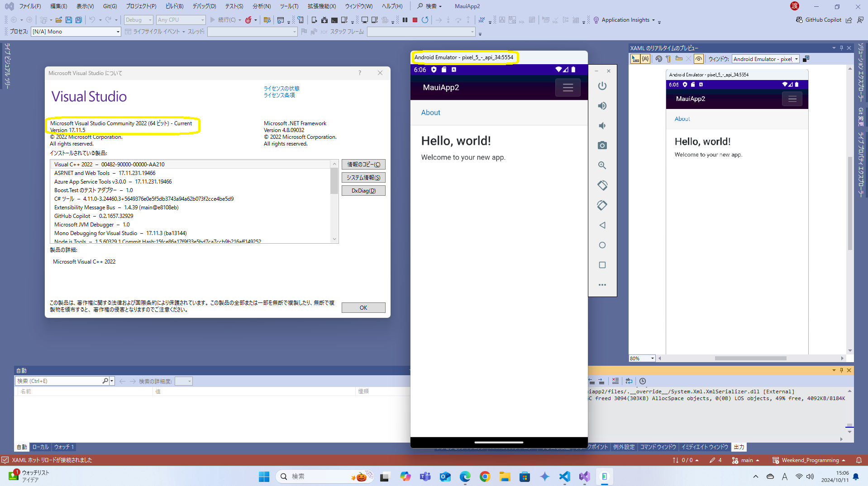868x486 pixels.
Task: Tap the emulator Overview square button
Action: [602, 265]
